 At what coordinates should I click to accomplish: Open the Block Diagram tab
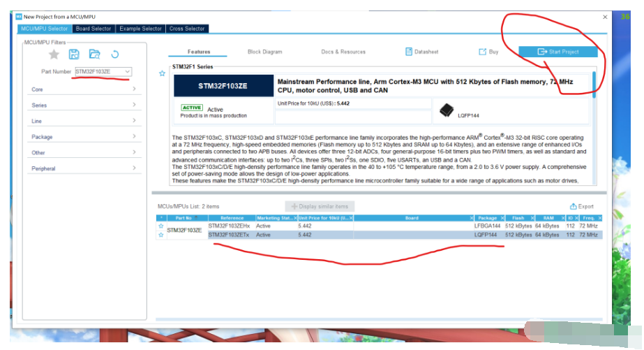click(265, 52)
